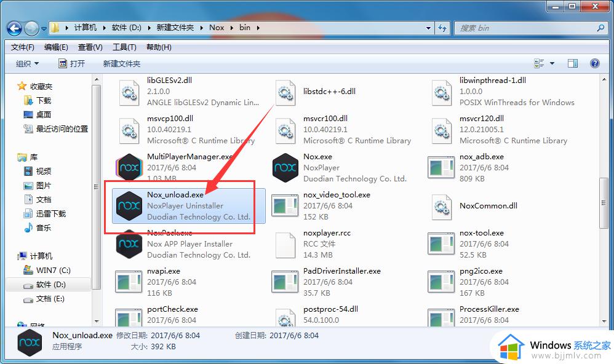The height and width of the screenshot is (364, 614).
Task: Select the nvapi.exe file icon
Action: tap(129, 282)
